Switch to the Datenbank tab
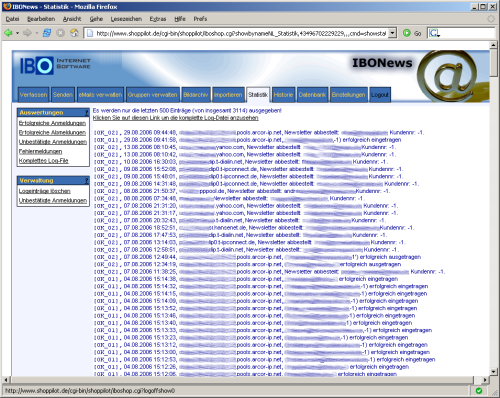This screenshot has width=500, height=398. tap(312, 95)
